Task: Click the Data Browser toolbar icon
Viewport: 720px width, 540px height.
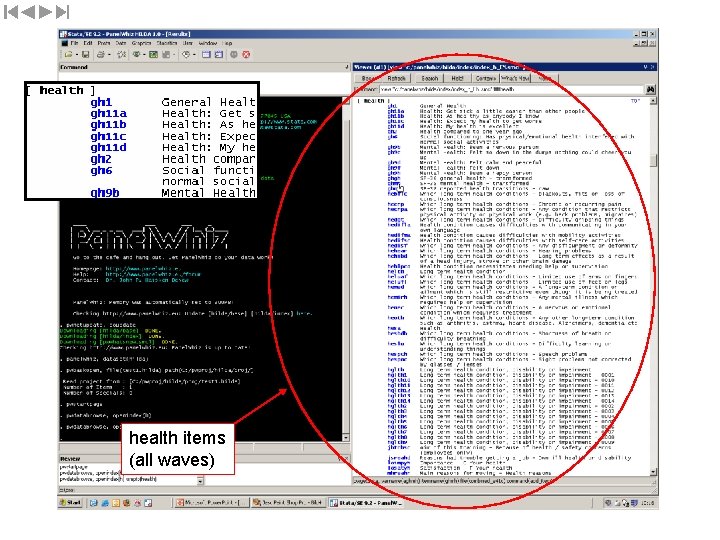Action: click(x=219, y=55)
